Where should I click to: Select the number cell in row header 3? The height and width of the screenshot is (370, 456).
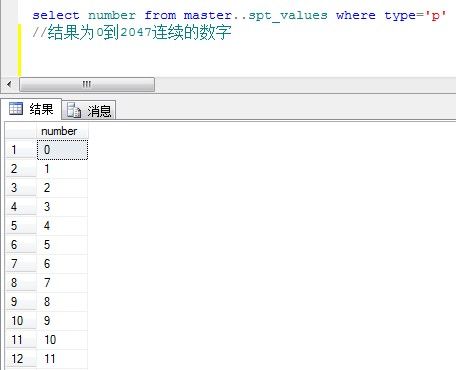coord(62,188)
